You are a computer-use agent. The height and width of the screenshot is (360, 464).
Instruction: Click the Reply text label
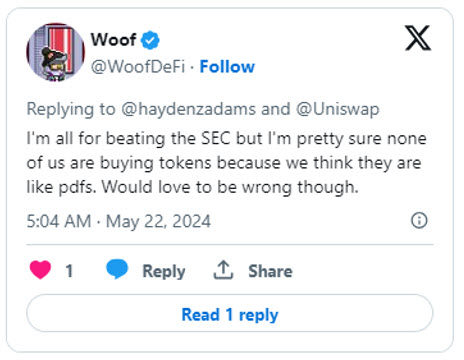164,271
